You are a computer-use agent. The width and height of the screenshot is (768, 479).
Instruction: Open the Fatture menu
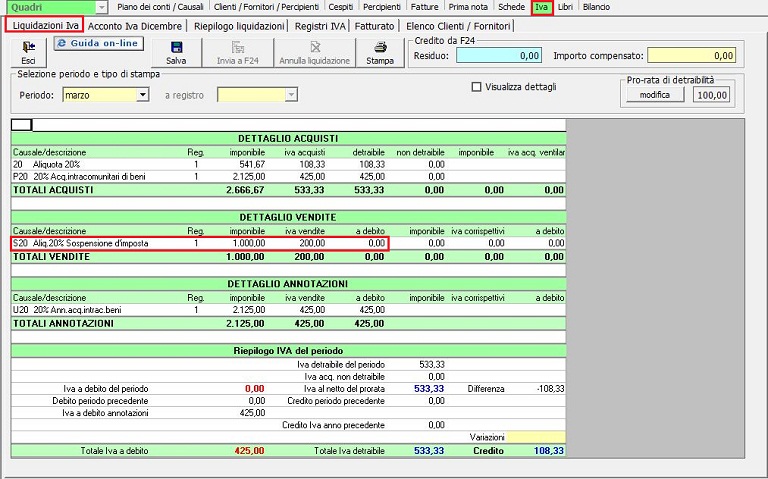(x=425, y=7)
